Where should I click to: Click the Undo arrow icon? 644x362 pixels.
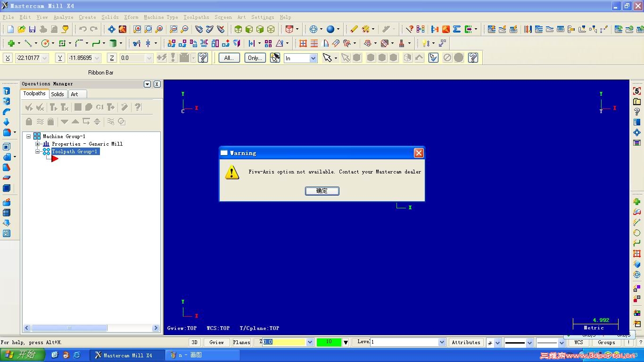[83, 29]
